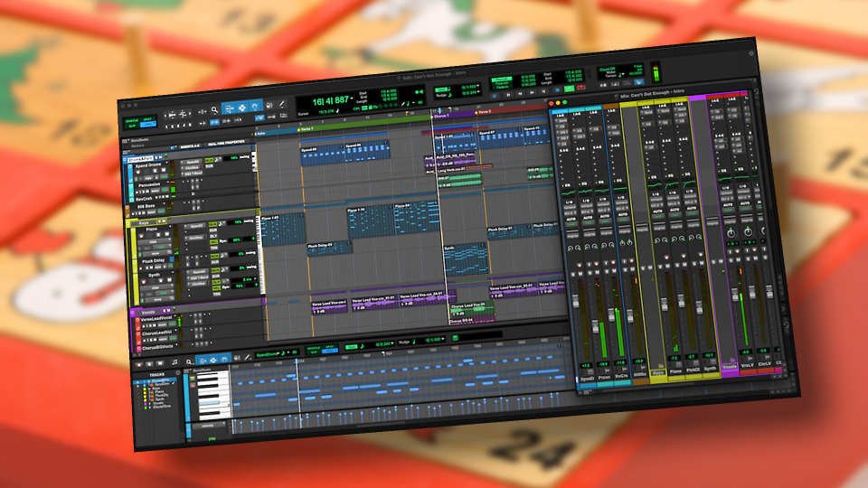Click the Prcsn volume fader in Mix window
Viewport: 868px width, 488px height.
pos(595,326)
